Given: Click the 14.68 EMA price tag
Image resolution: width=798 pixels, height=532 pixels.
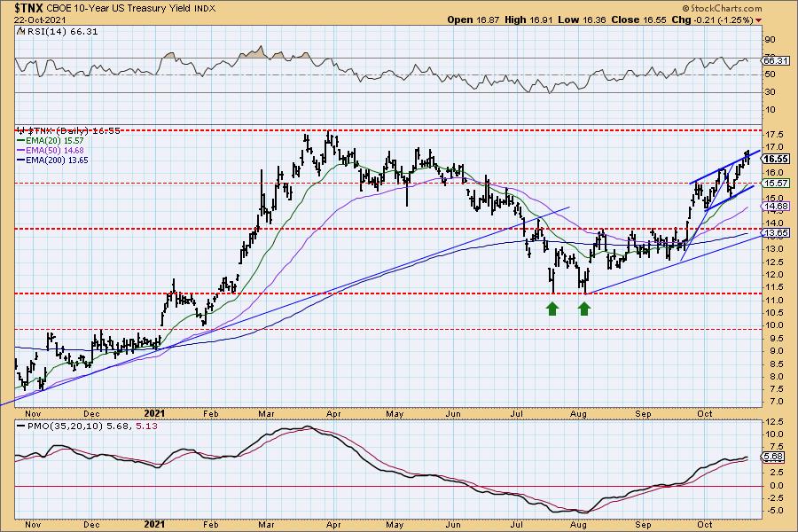Looking at the screenshot, I should (776, 207).
